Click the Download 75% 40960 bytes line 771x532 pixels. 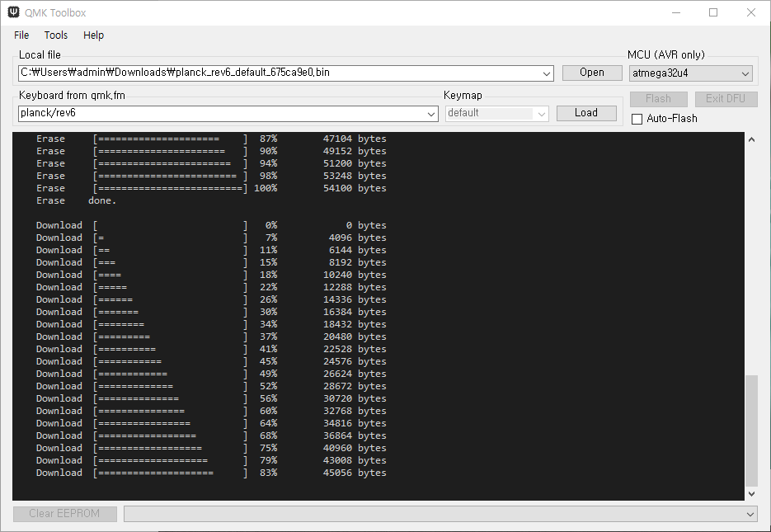(x=211, y=448)
